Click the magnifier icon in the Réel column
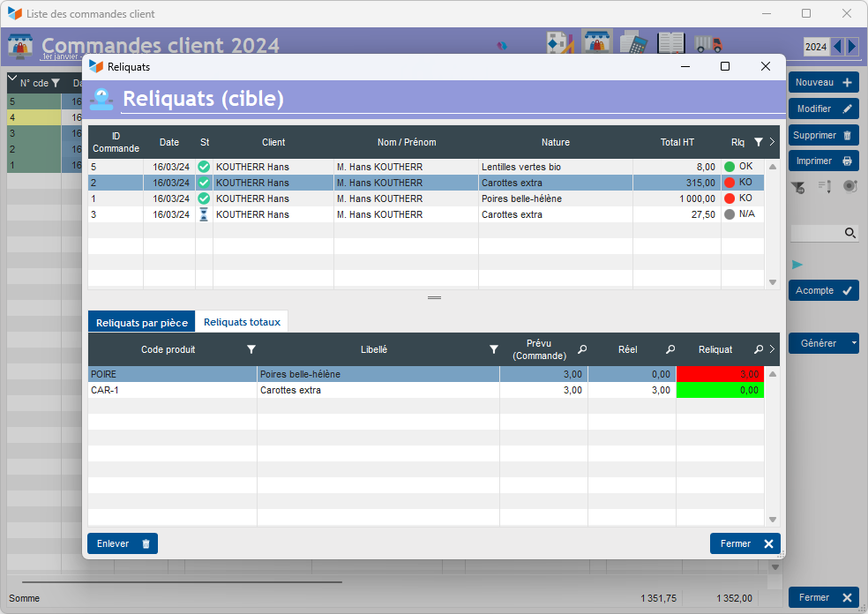 tap(670, 350)
